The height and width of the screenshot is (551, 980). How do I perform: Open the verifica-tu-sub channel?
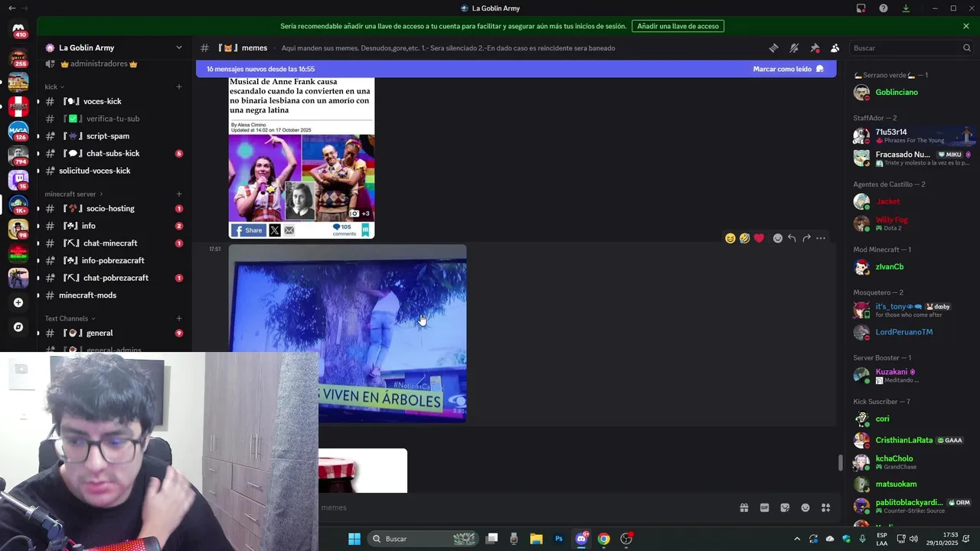pyautogui.click(x=114, y=119)
